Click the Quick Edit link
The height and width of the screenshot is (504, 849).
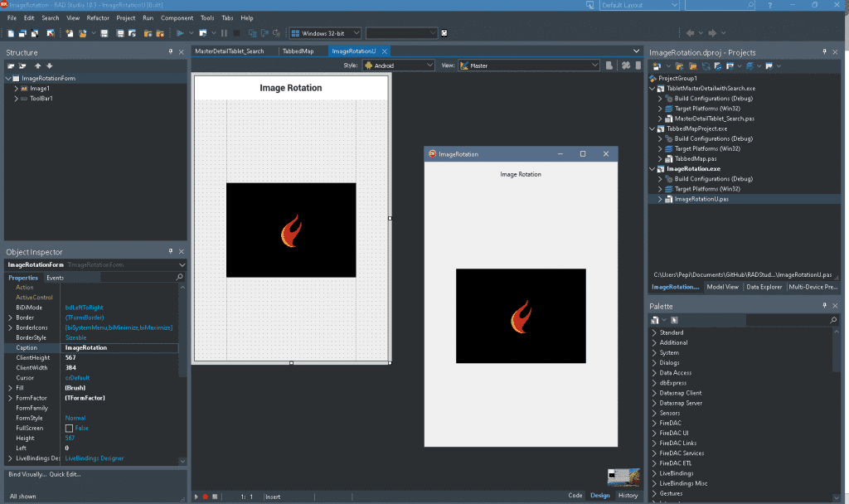click(65, 474)
